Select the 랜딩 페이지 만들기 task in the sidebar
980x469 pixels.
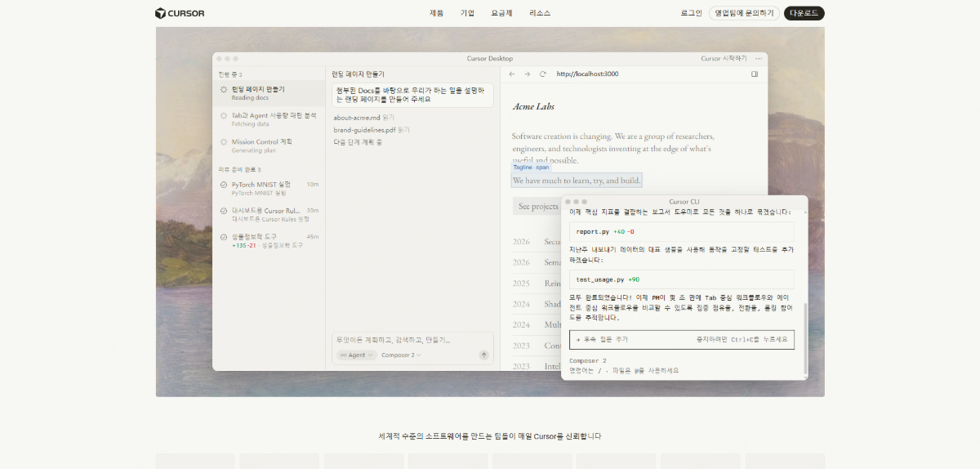[269, 92]
